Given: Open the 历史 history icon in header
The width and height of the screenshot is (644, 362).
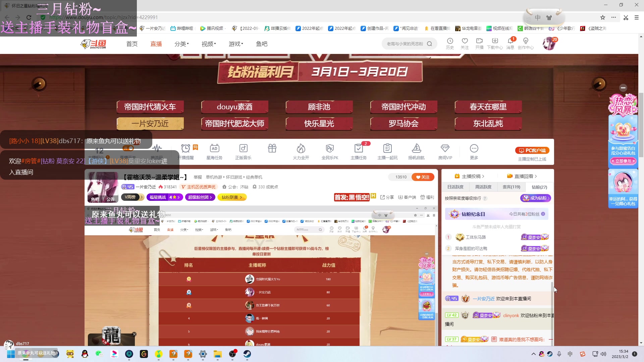Looking at the screenshot, I should click(450, 43).
